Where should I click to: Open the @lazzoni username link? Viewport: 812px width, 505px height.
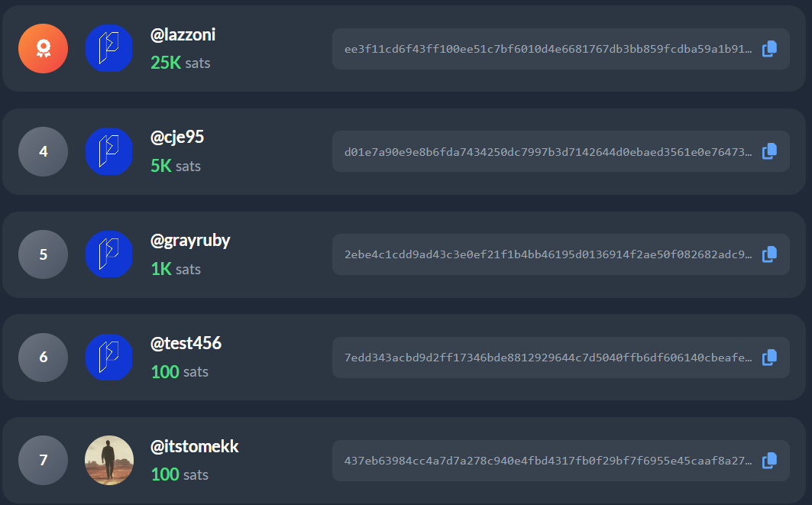pyautogui.click(x=183, y=35)
